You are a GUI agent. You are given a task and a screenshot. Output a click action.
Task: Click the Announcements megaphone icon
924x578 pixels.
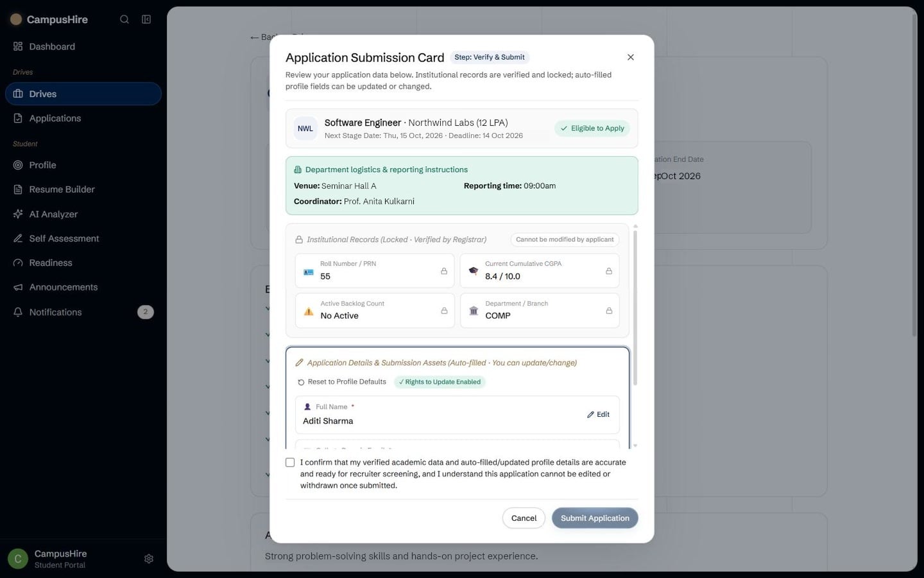[x=18, y=287]
